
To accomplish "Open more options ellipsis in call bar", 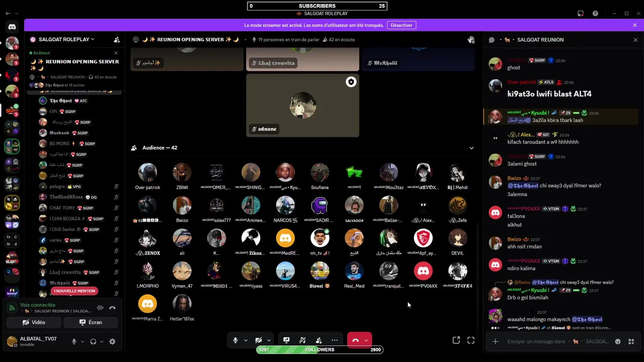I will tap(335, 340).
